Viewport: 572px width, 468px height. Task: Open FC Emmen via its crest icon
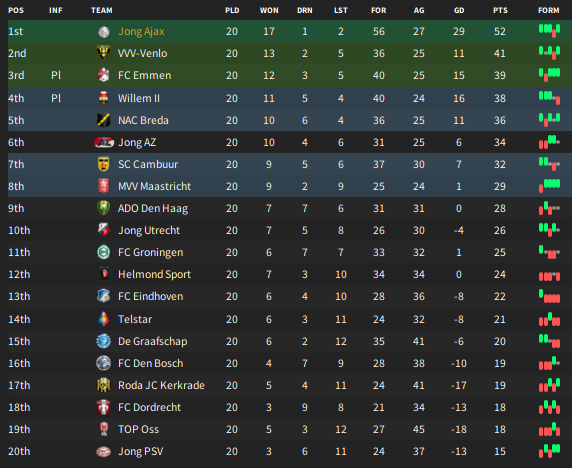coord(104,75)
